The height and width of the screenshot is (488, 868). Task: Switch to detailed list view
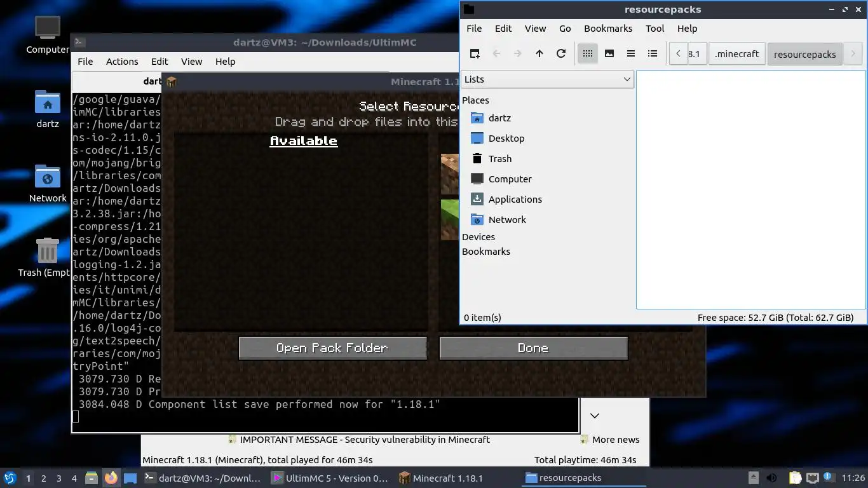pos(653,54)
